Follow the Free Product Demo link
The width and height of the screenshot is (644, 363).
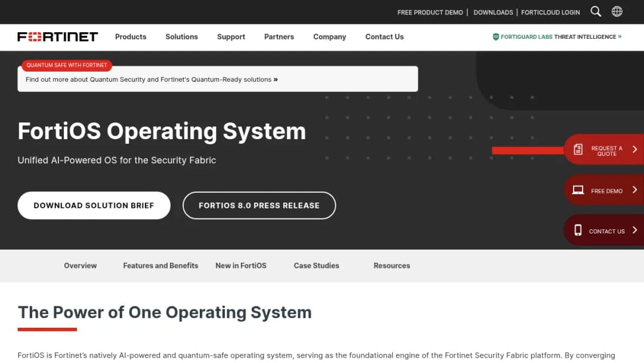click(430, 13)
